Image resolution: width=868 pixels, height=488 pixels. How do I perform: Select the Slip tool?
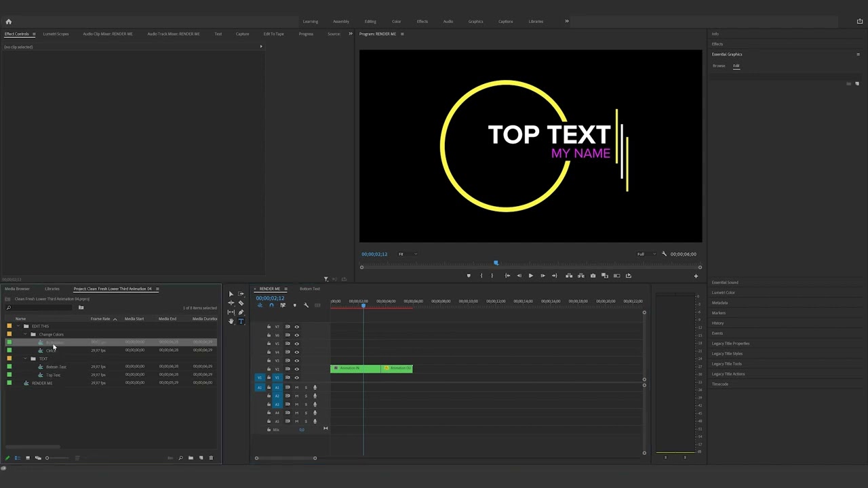click(231, 312)
